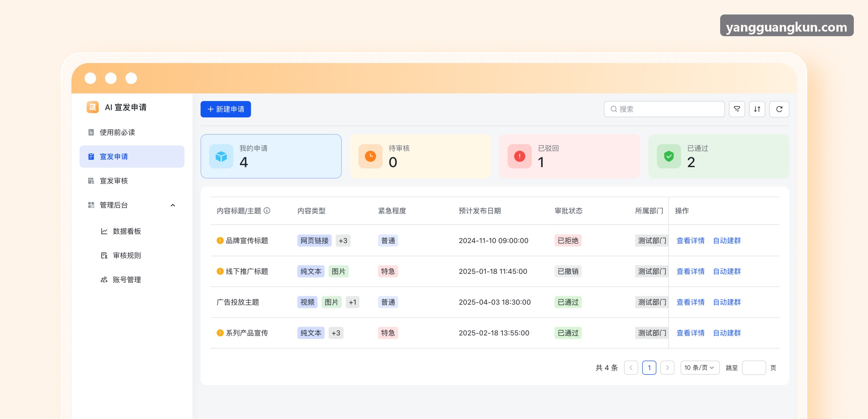The height and width of the screenshot is (419, 868).
Task: Click the 已撤销 status tag
Action: (x=568, y=271)
